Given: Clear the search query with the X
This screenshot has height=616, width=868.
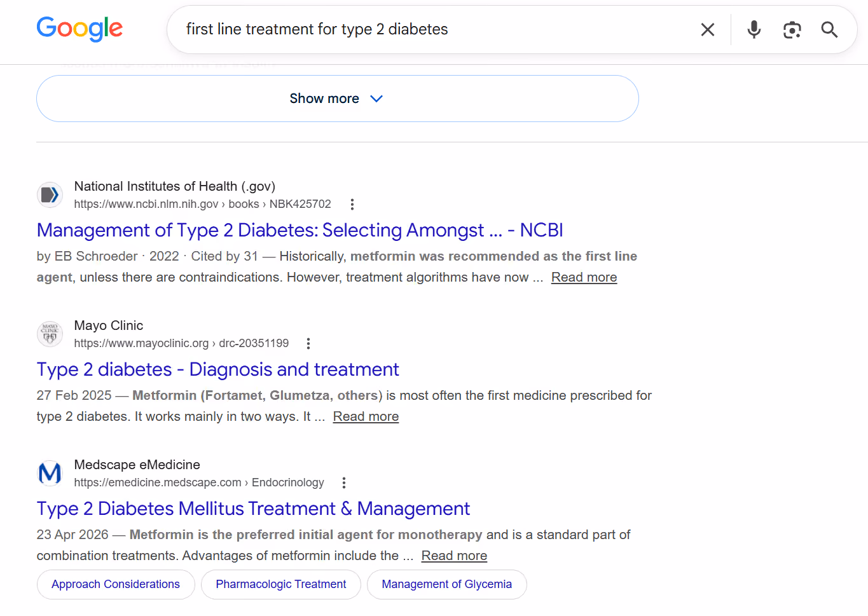Looking at the screenshot, I should [708, 29].
